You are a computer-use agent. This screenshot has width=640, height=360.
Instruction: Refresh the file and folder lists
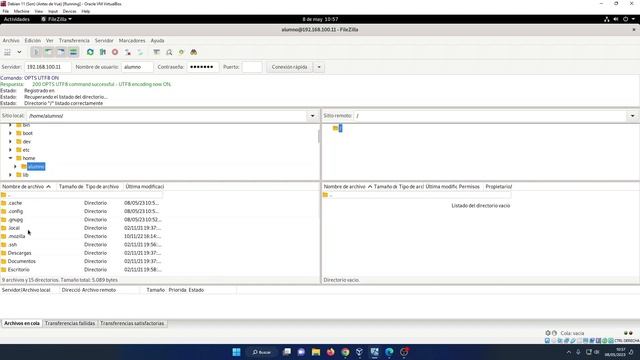(90, 52)
